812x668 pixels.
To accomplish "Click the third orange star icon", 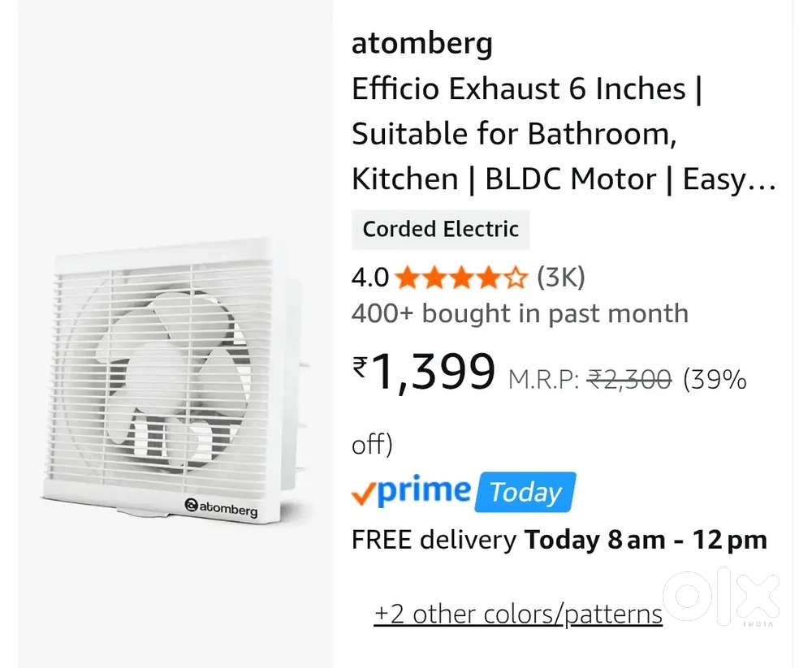I will (463, 277).
